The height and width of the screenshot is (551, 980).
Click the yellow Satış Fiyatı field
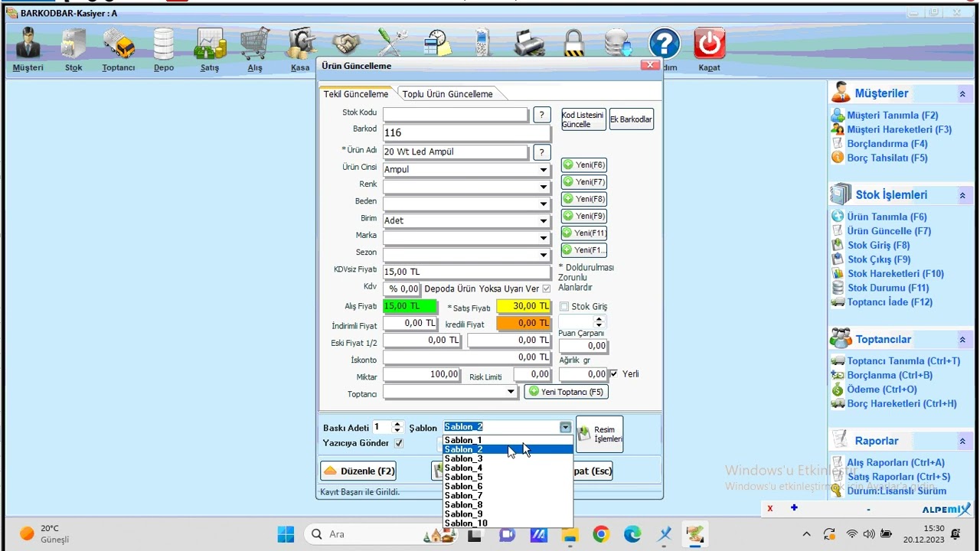point(524,306)
